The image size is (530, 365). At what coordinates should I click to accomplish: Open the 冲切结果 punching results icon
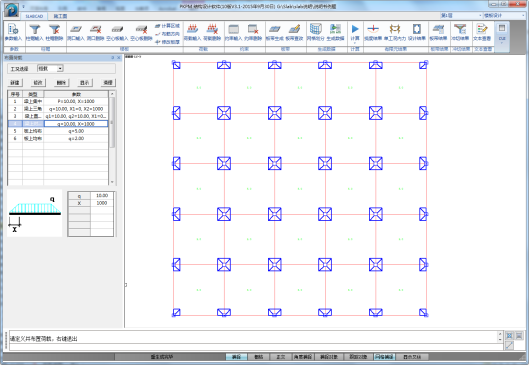point(460,32)
